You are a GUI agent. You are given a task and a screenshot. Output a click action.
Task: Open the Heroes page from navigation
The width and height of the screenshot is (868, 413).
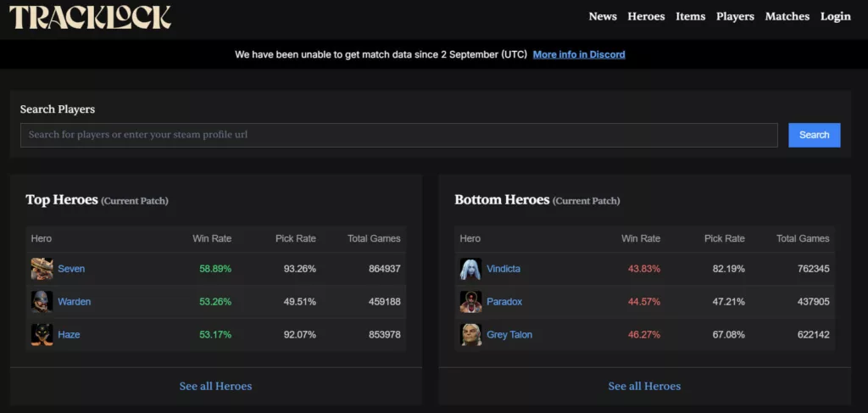646,17
